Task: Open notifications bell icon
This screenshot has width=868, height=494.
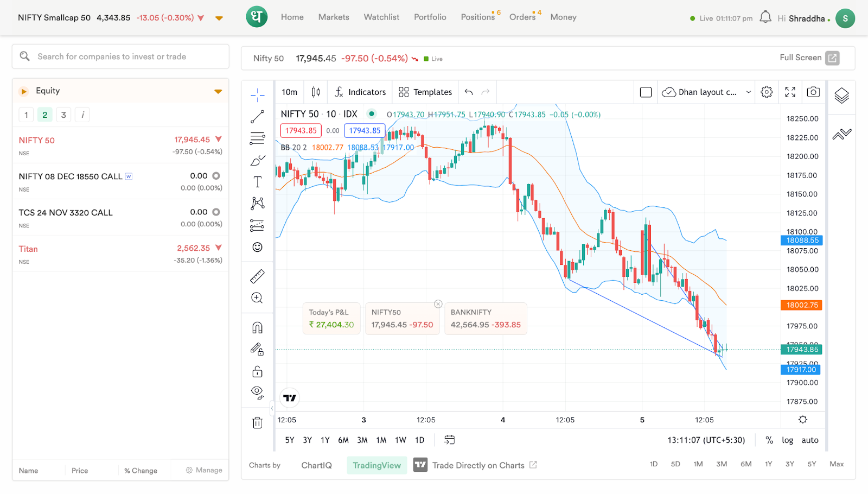Action: click(x=765, y=17)
